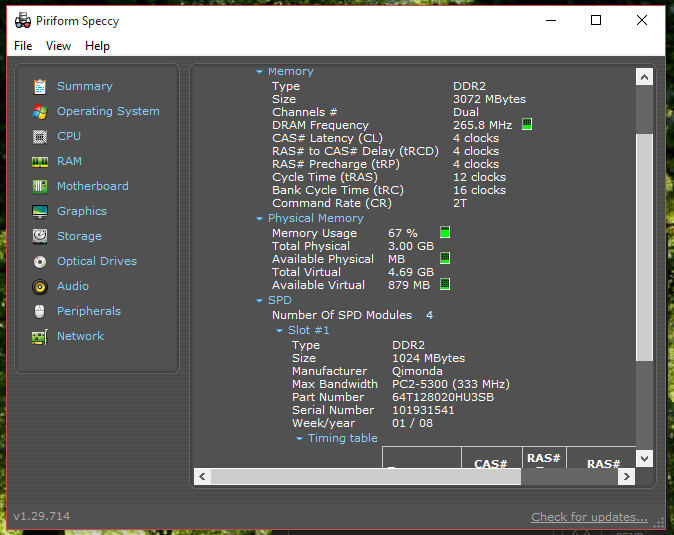This screenshot has height=535, width=674.
Task: Click the Qimonda manufacturer value
Action: pos(417,371)
